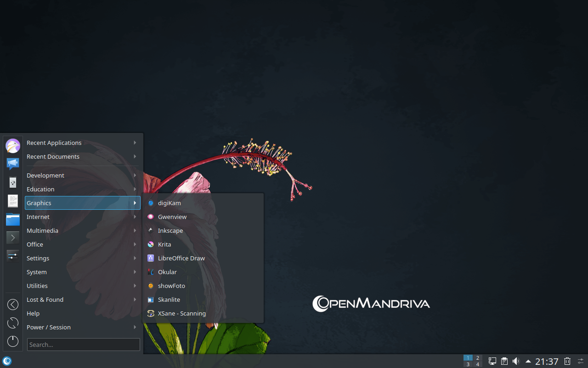Launch digiKam from the Graphics submenu
This screenshot has height=368, width=588.
[x=170, y=203]
